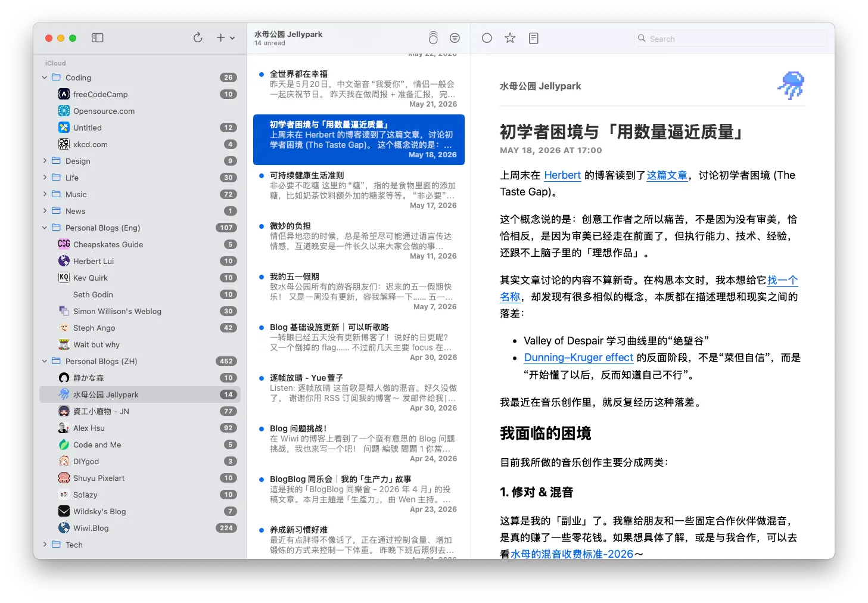Toggle the sidebar visibility icon

coord(98,38)
